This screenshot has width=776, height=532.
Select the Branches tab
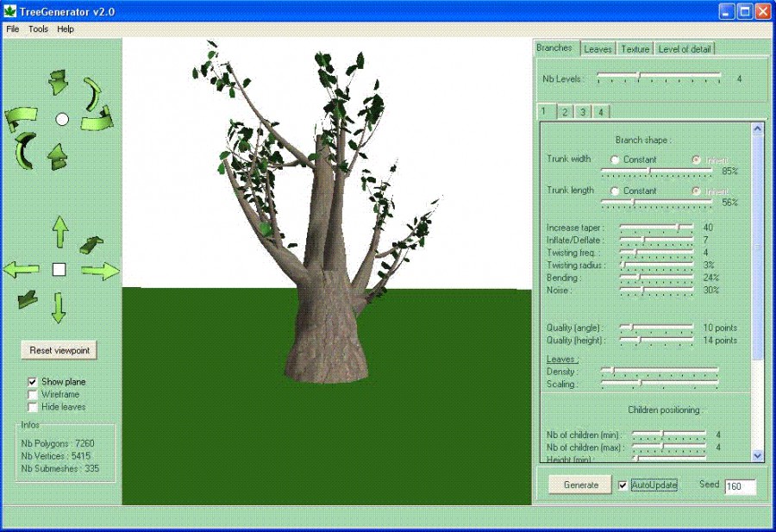tap(554, 47)
